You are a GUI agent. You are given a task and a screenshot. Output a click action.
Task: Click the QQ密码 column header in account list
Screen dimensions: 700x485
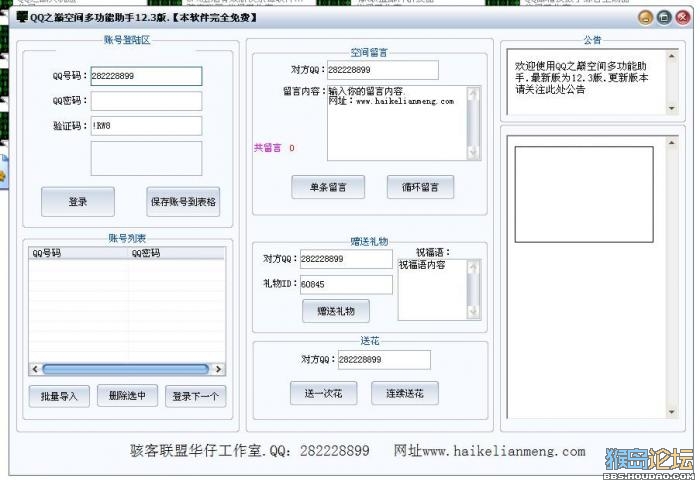click(x=177, y=253)
